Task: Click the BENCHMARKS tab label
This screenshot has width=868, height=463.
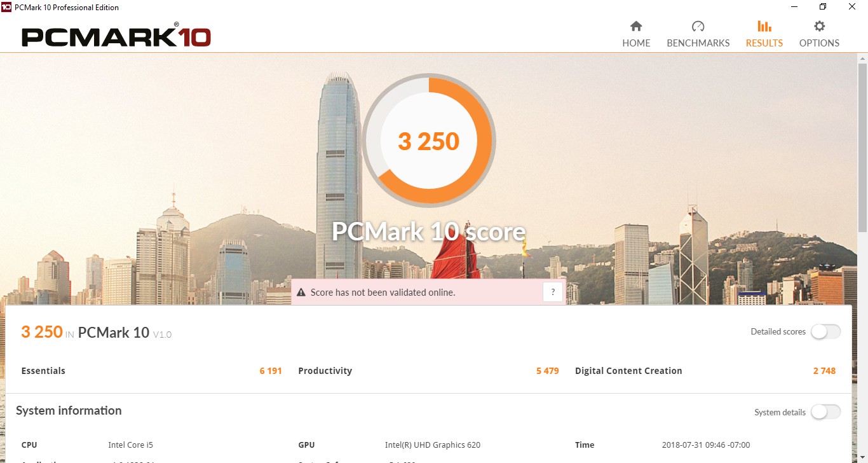Action: pos(698,43)
